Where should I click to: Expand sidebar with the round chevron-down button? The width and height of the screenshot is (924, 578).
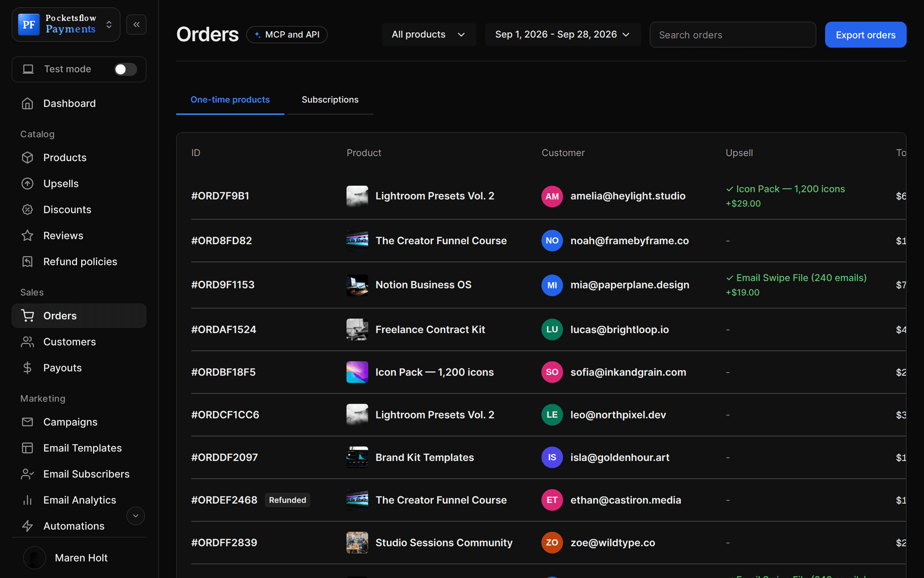tap(135, 516)
